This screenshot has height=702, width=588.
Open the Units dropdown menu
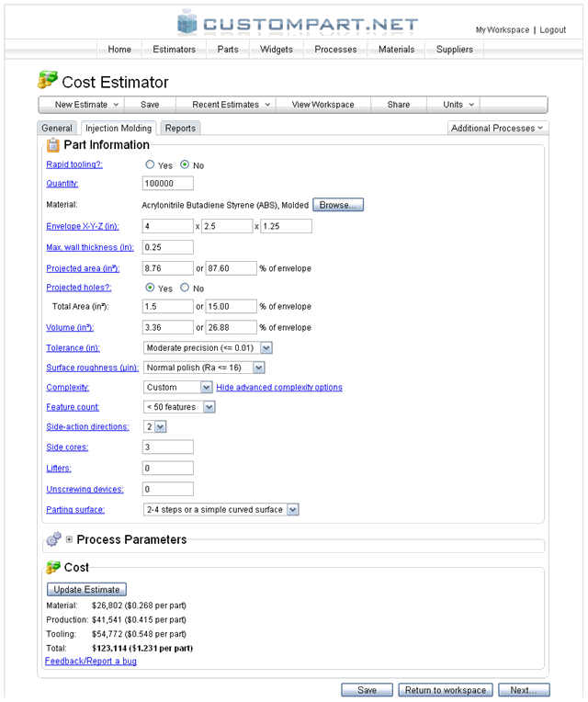(458, 105)
